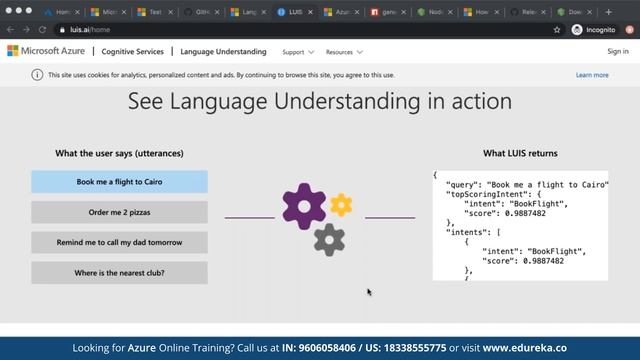The height and width of the screenshot is (360, 640).
Task: Click the browser back arrow
Action: click(10, 30)
